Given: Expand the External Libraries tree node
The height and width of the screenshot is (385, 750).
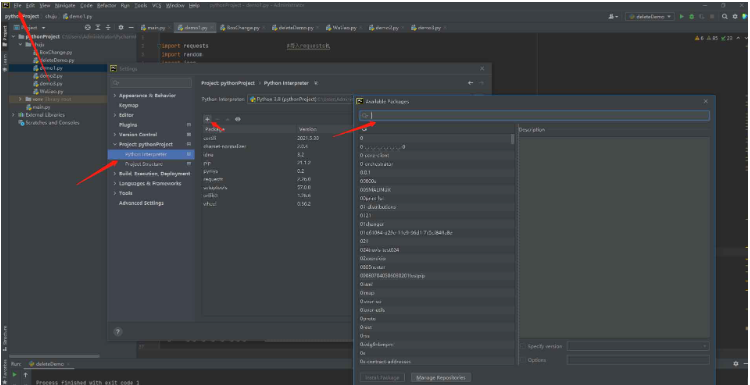Looking at the screenshot, I should 13,115.
